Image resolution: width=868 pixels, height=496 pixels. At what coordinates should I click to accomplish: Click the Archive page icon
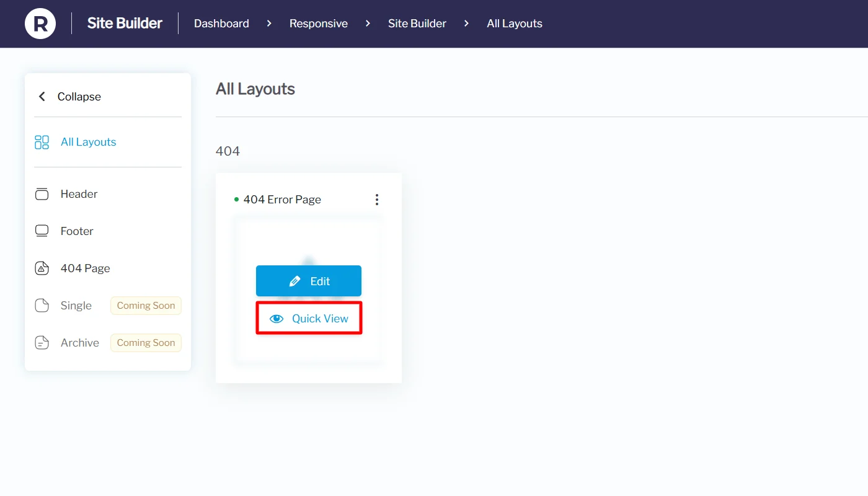point(42,343)
